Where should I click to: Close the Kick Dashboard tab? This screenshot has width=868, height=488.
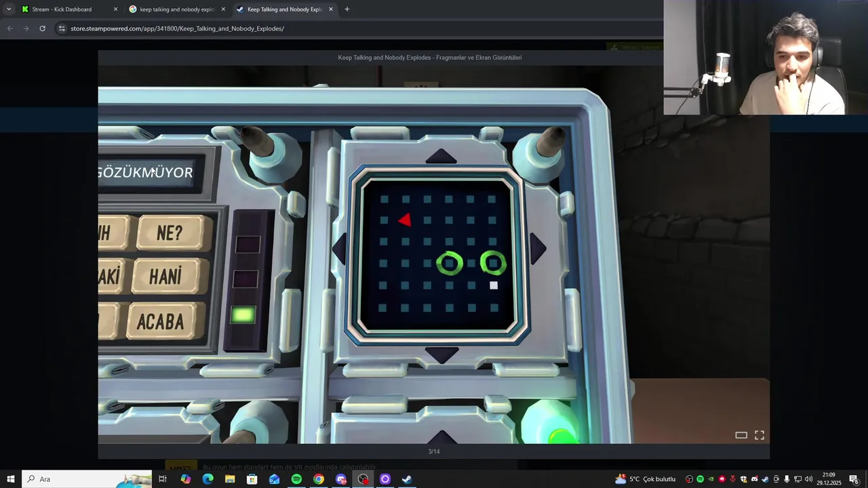click(x=115, y=9)
